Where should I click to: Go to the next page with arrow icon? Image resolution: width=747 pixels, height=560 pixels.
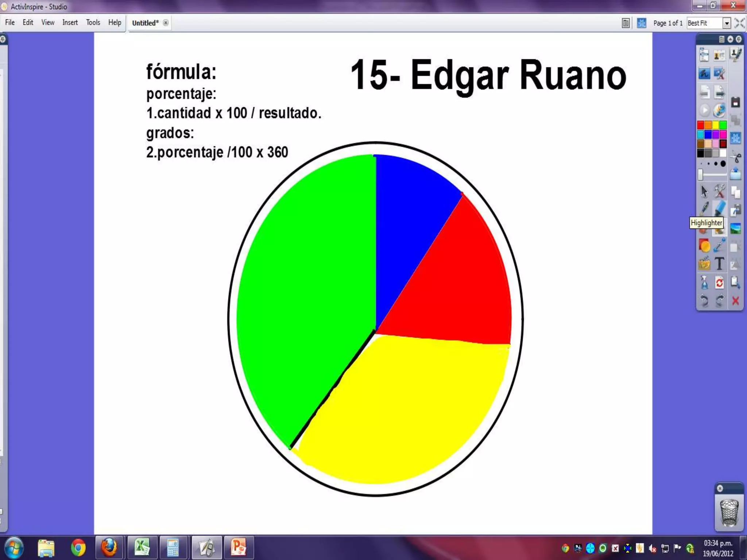coord(719,92)
